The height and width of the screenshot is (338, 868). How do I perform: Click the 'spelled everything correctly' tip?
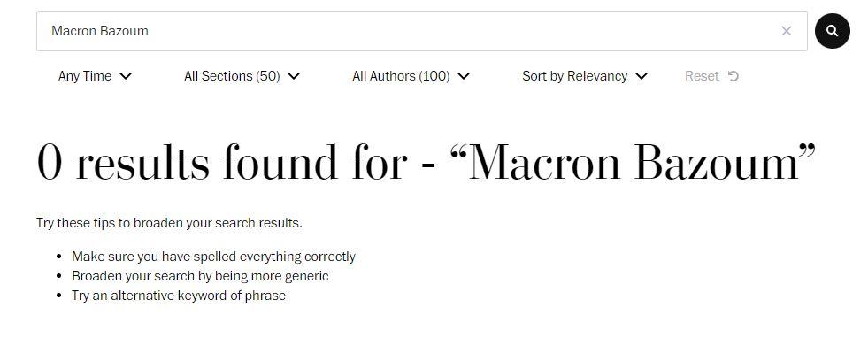[x=213, y=257]
